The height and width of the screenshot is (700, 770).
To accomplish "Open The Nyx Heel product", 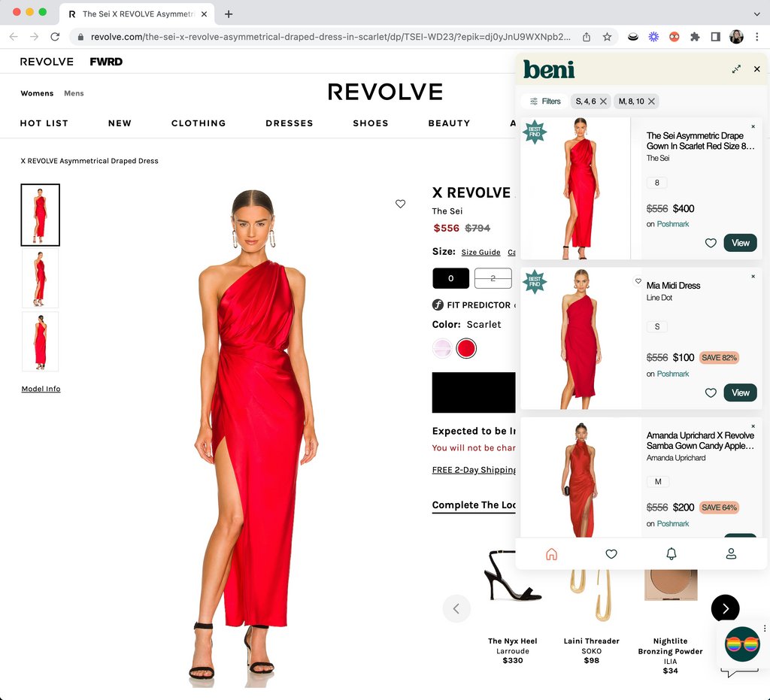I will [x=513, y=609].
